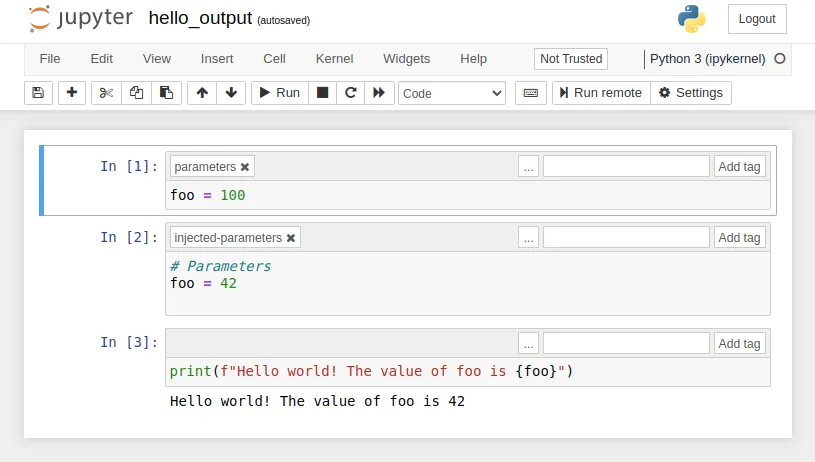Image resolution: width=815 pixels, height=462 pixels.
Task: Click code line foo = 42
Action: tap(203, 283)
